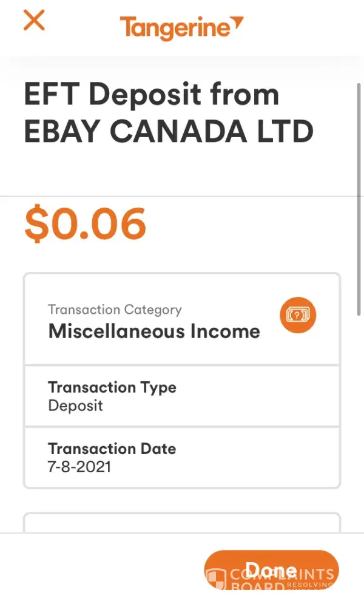This screenshot has height=607, width=364.
Task: Tap the partially visible card below Transaction Date
Action: [x=182, y=523]
